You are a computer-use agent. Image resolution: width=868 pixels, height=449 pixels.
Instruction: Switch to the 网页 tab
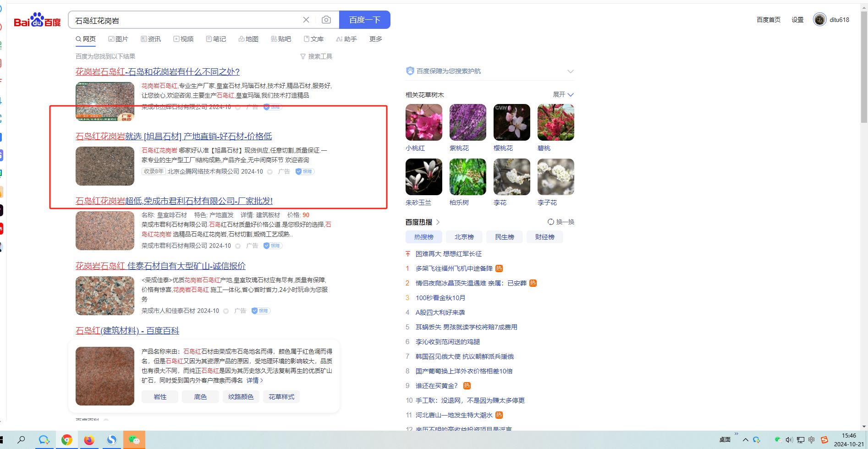[x=86, y=39]
